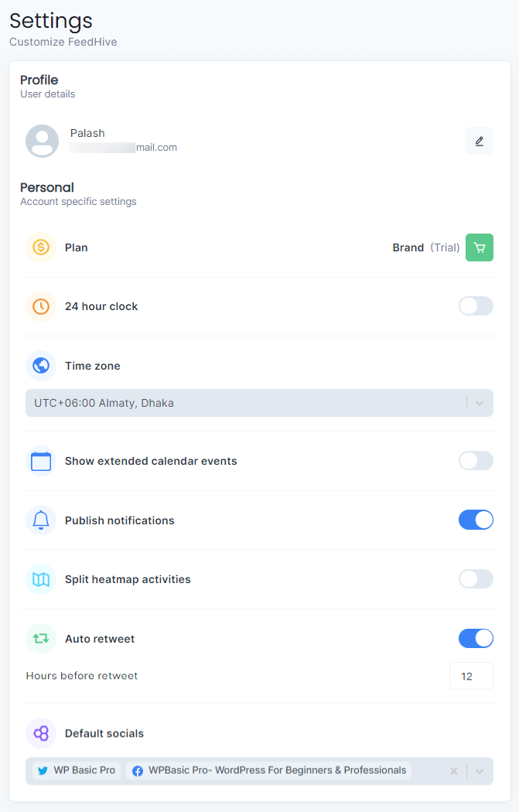Click the map icon for Split heatmap activities
Image resolution: width=519 pixels, height=812 pixels.
coord(42,578)
